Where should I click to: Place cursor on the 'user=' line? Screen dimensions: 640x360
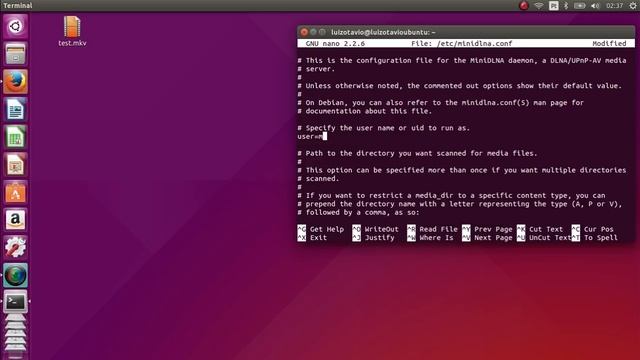(x=312, y=136)
